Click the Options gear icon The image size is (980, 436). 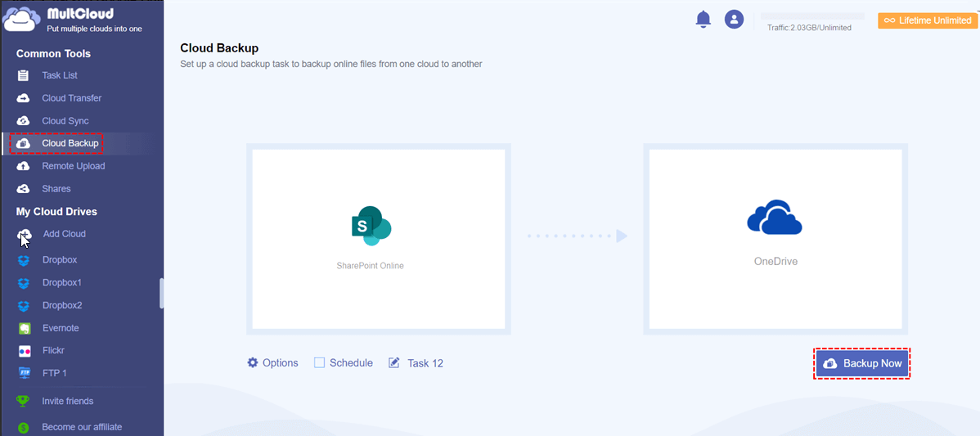253,362
